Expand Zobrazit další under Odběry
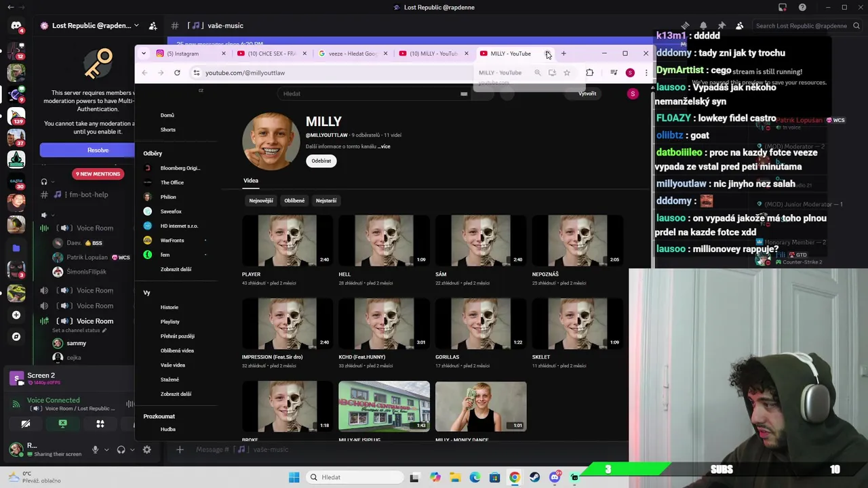The width and height of the screenshot is (868, 488). point(176,269)
